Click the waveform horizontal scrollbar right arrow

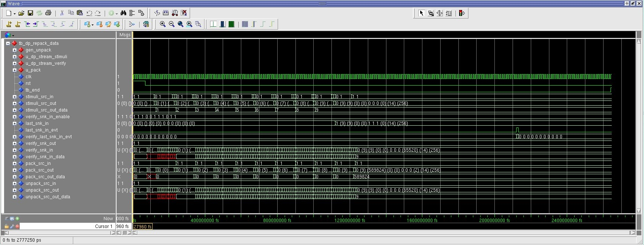pos(632,233)
